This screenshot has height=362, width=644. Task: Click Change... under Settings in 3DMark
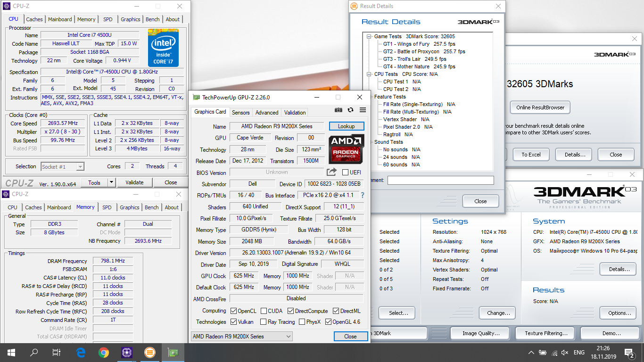click(498, 313)
